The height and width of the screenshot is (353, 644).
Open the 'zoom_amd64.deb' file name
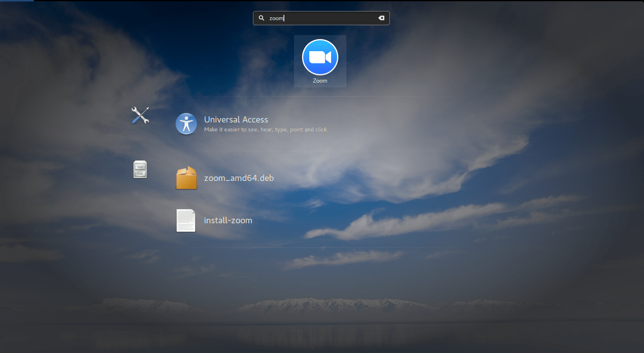click(239, 178)
